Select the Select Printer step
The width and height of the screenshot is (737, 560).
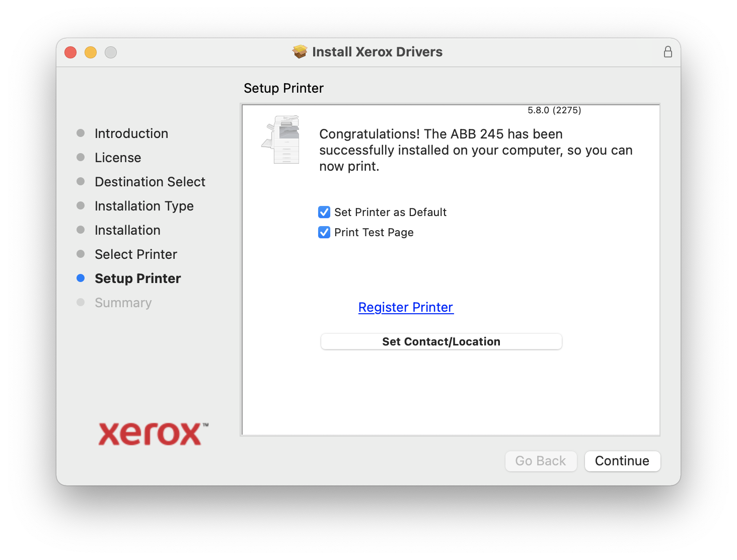[136, 254]
